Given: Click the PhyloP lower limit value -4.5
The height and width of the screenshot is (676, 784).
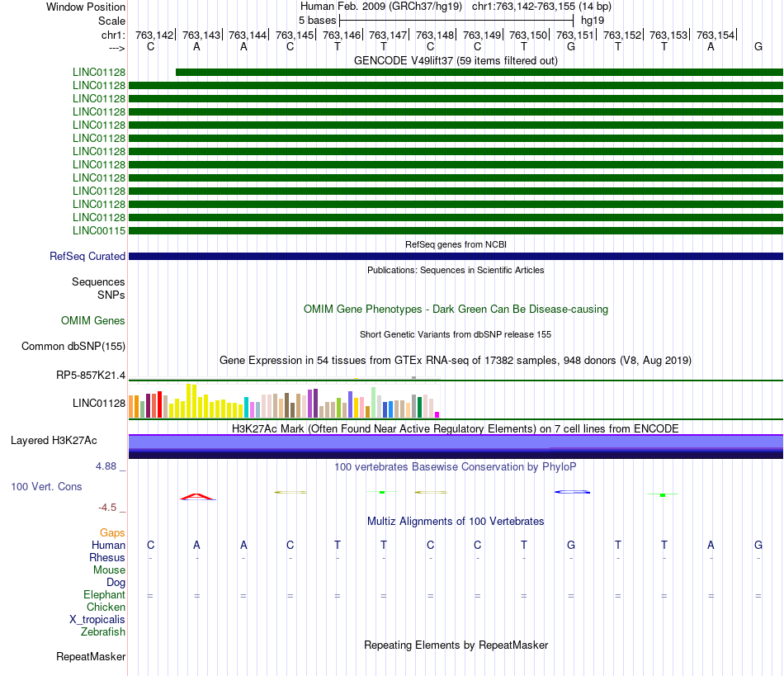Looking at the screenshot, I should 107,508.
